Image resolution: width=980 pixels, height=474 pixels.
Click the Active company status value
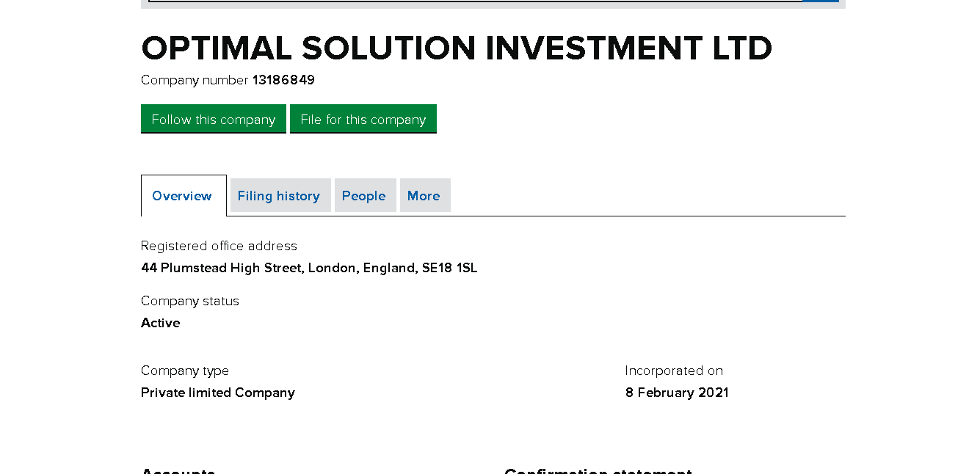click(x=161, y=323)
